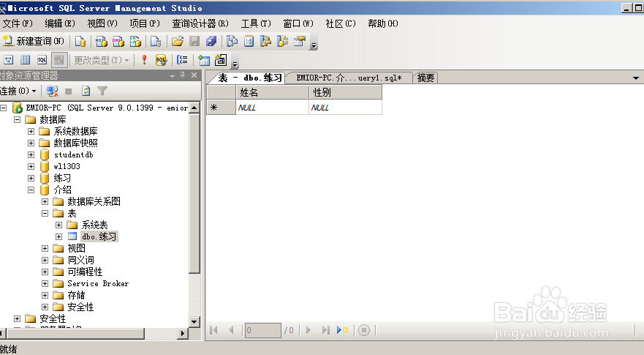
Task: Open the Summary page icon
Action: point(249,41)
